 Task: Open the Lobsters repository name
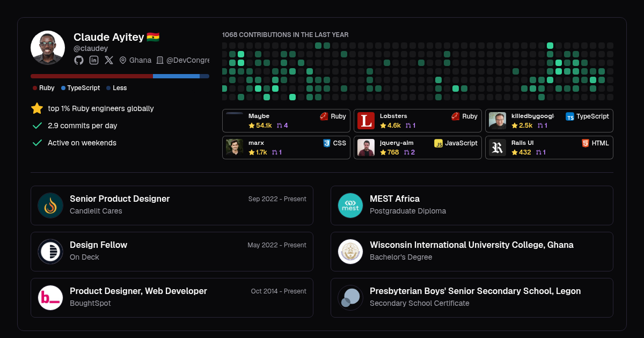(x=393, y=116)
